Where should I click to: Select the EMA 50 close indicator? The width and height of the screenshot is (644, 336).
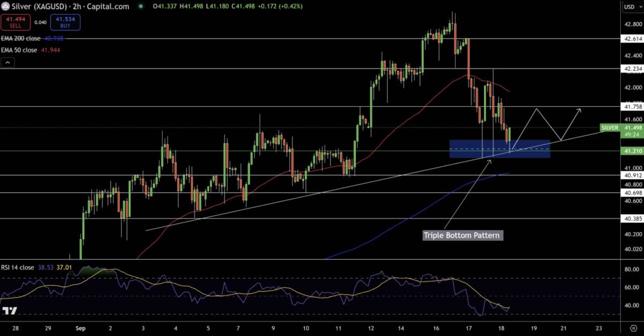[x=18, y=50]
